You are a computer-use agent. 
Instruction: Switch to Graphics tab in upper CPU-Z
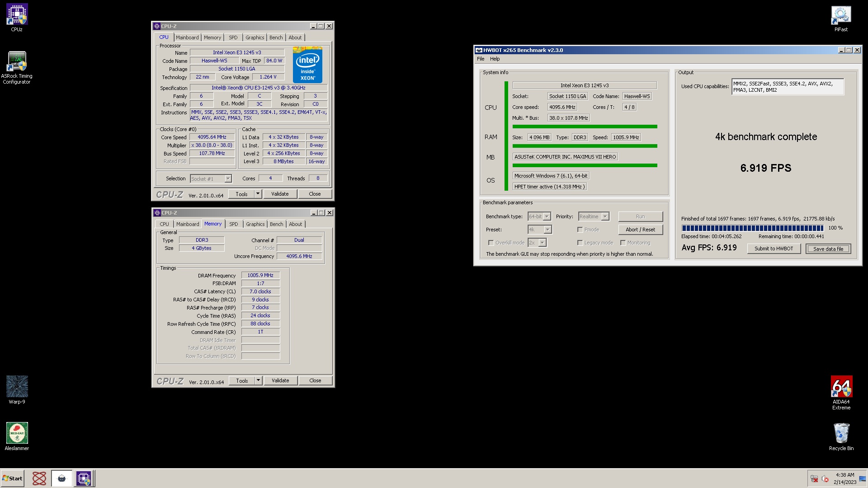click(x=255, y=38)
